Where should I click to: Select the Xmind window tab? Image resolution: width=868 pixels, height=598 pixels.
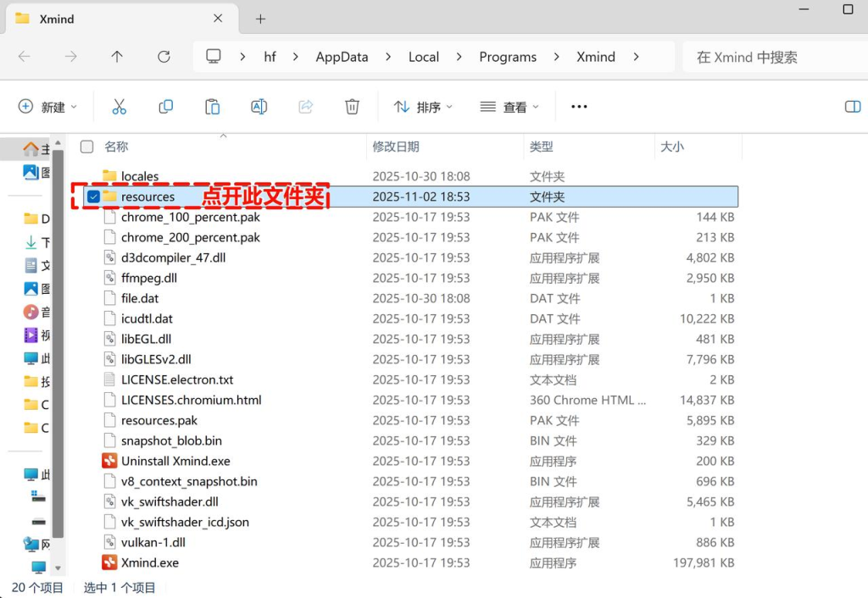coord(122,19)
